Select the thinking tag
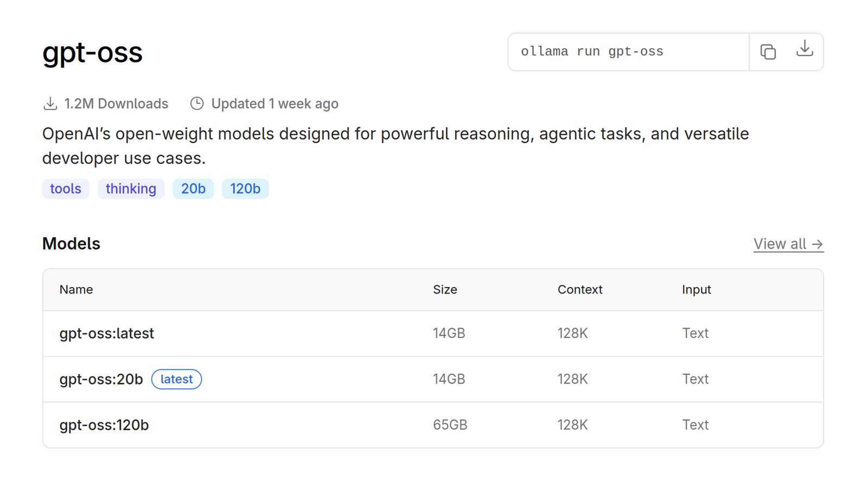Image resolution: width=868 pixels, height=492 pixels. point(131,189)
